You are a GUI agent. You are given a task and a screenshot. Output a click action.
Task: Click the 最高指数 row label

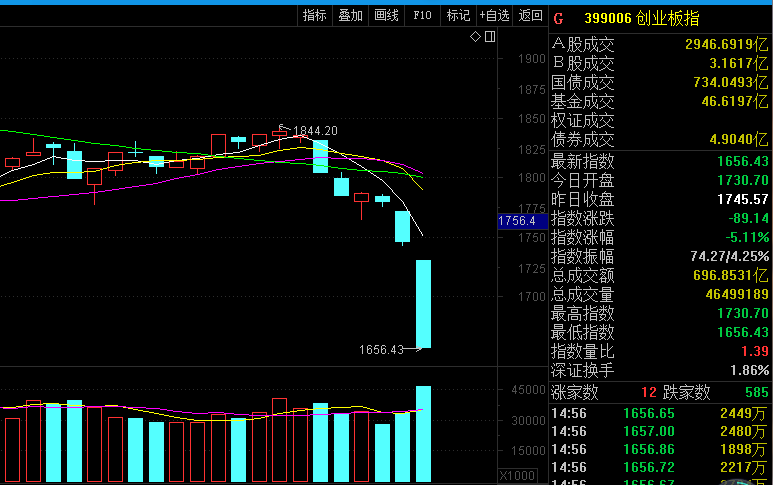click(x=582, y=313)
